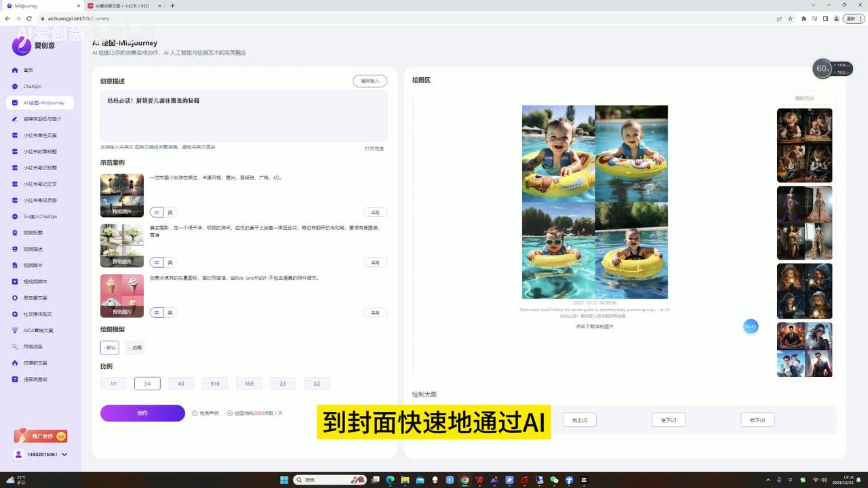This screenshot has height=488, width=868.
Task: Click the 清除输入 clear input button
Action: point(370,81)
